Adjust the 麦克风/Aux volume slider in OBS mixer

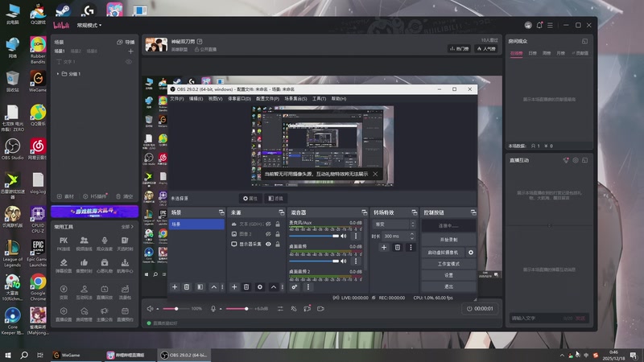point(314,236)
